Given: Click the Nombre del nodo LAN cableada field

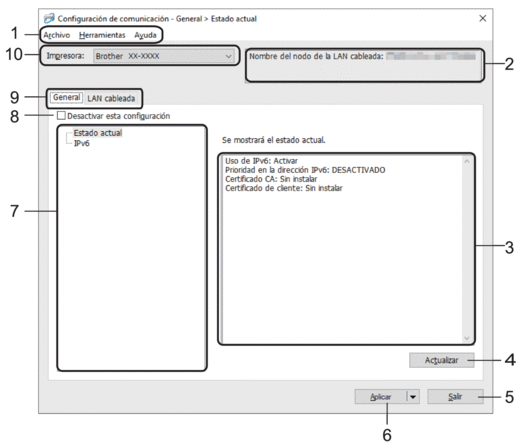Looking at the screenshot, I should tap(364, 65).
